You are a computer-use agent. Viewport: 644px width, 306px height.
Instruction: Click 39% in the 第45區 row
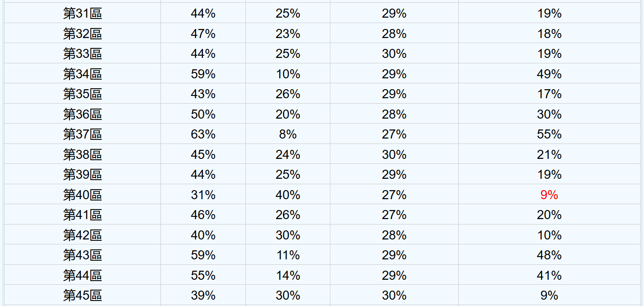203,296
